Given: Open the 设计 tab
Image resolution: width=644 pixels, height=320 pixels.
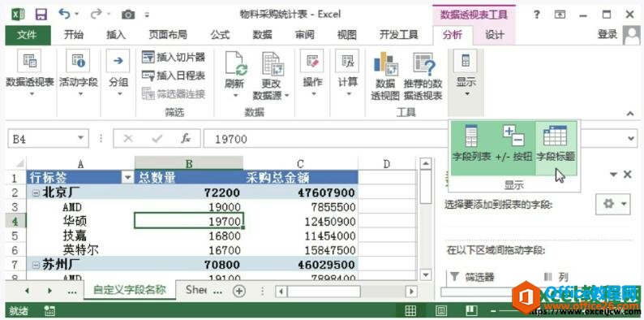Looking at the screenshot, I should (494, 35).
